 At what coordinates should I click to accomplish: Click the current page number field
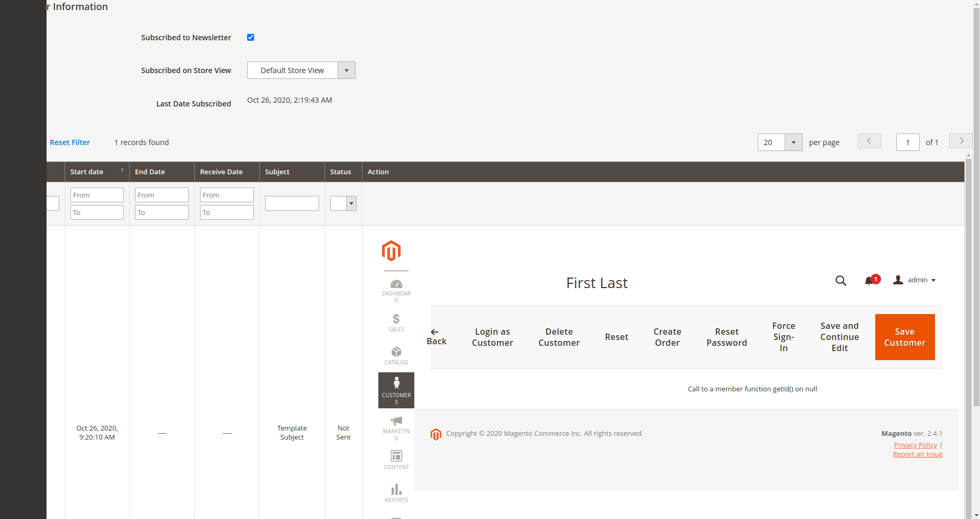pyautogui.click(x=908, y=142)
